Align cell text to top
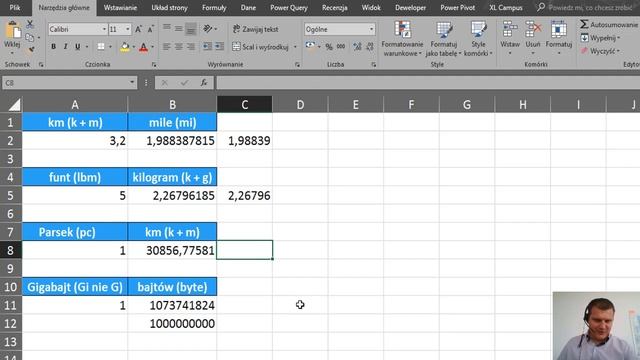The height and width of the screenshot is (360, 640). tap(167, 28)
